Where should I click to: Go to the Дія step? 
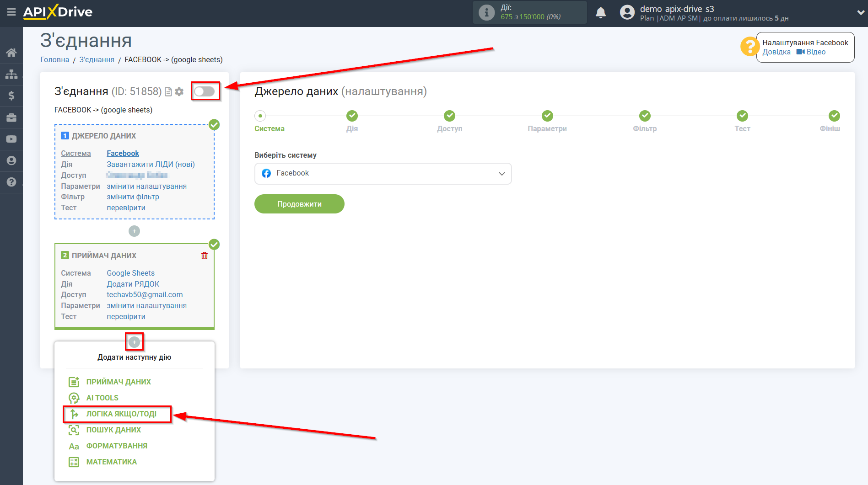point(352,116)
